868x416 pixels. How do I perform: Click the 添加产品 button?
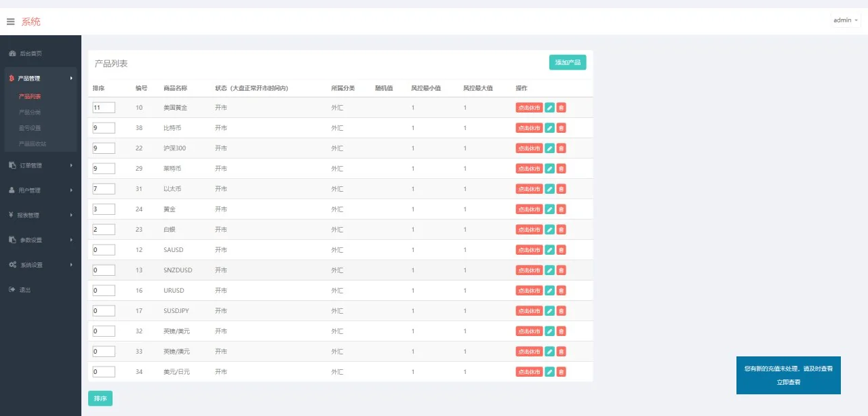[568, 62]
